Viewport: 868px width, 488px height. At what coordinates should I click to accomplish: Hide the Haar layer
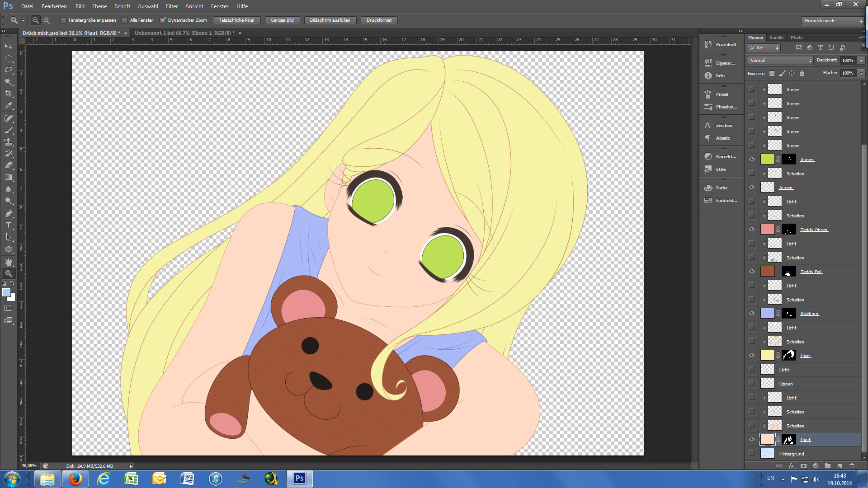[752, 356]
